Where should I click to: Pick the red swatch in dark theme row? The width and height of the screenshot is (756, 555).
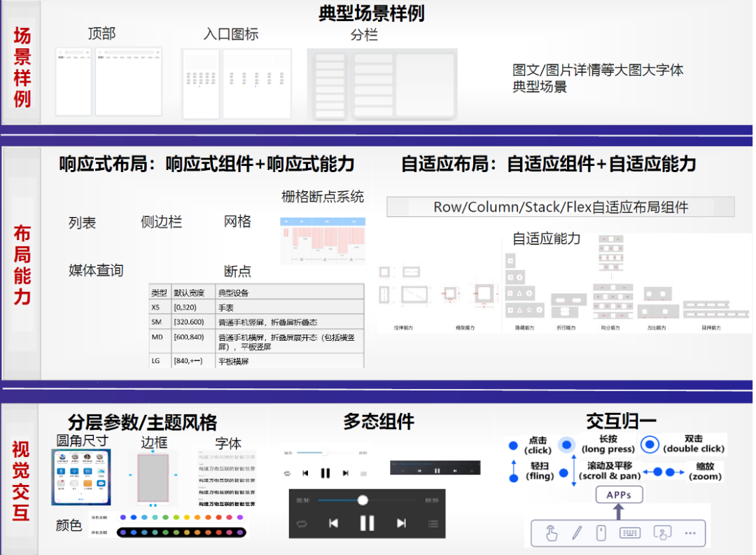click(x=218, y=533)
